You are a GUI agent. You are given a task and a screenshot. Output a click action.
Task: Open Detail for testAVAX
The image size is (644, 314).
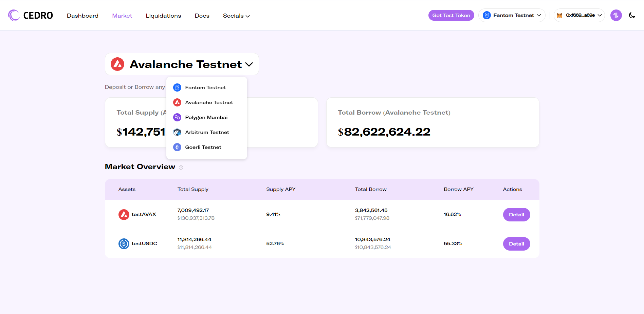pyautogui.click(x=516, y=215)
